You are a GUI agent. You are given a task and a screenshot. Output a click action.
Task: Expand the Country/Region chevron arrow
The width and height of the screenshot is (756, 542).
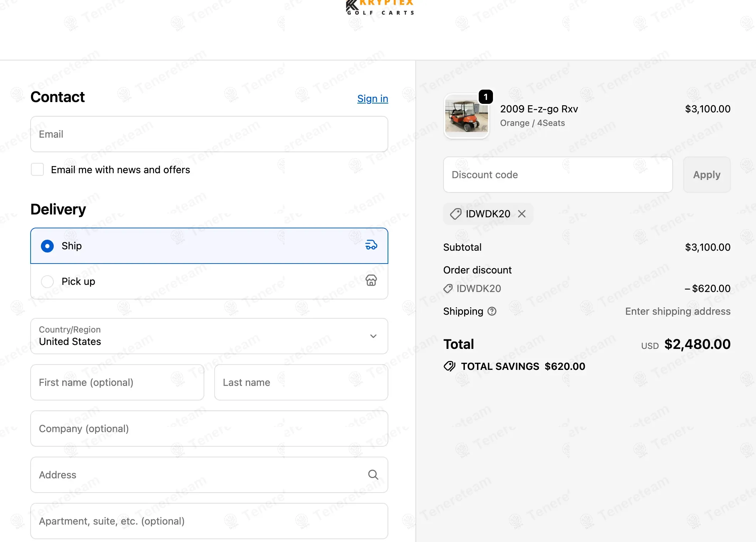click(x=373, y=336)
